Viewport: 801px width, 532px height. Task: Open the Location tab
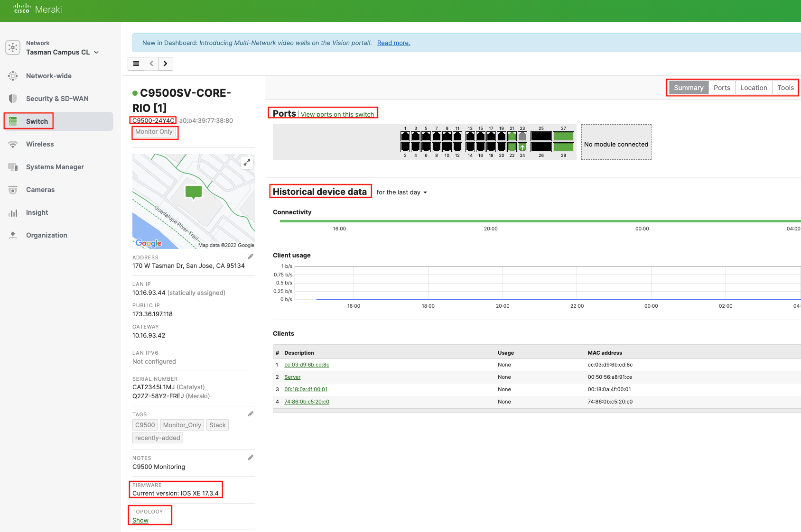[x=754, y=88]
